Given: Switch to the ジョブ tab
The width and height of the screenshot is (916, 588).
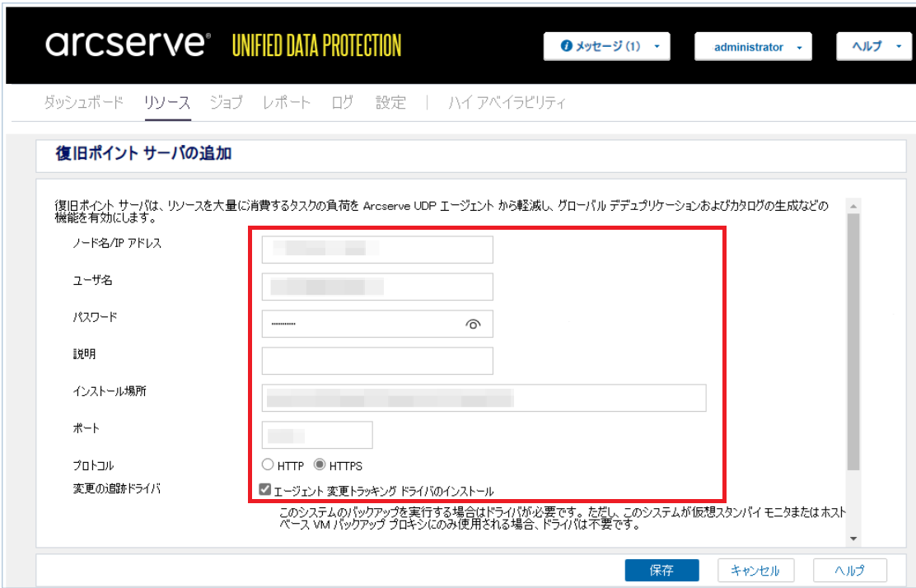Looking at the screenshot, I should coord(226,103).
